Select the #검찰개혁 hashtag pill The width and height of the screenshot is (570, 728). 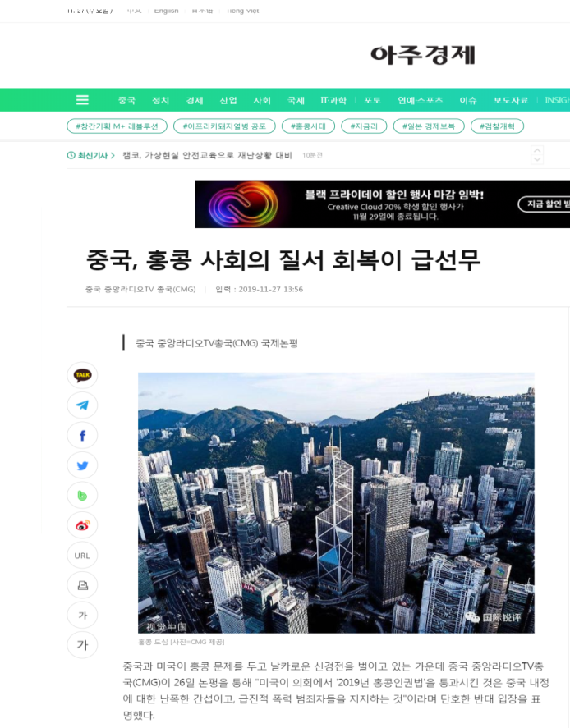(497, 126)
